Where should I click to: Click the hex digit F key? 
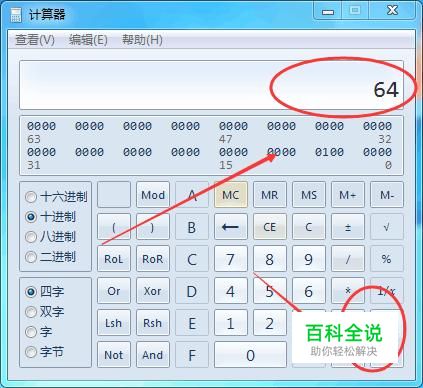pyautogui.click(x=192, y=355)
